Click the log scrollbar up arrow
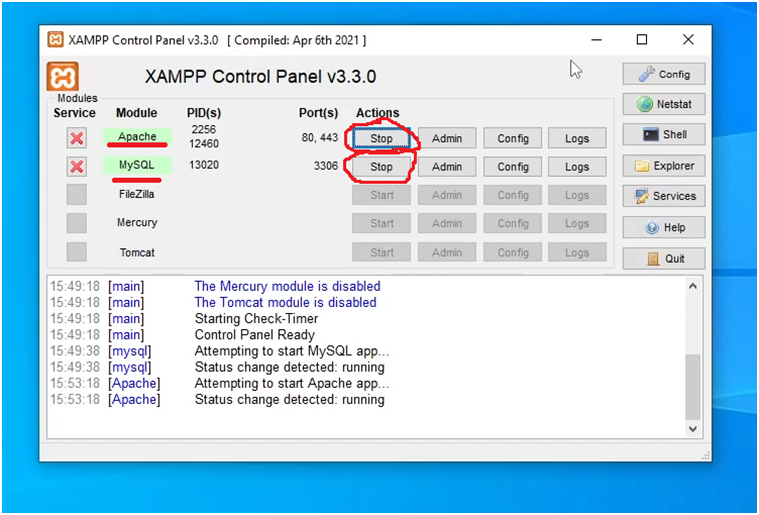This screenshot has height=515, width=759. coord(693,286)
